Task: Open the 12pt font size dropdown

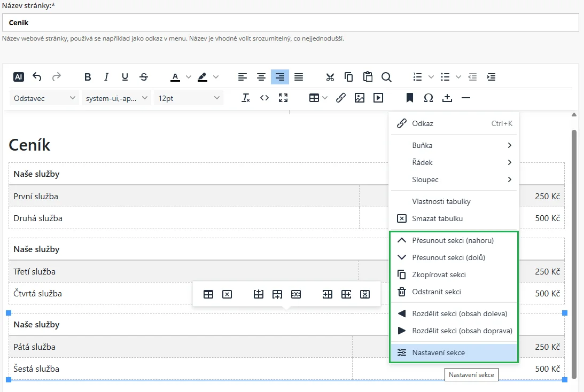Action: pos(189,98)
